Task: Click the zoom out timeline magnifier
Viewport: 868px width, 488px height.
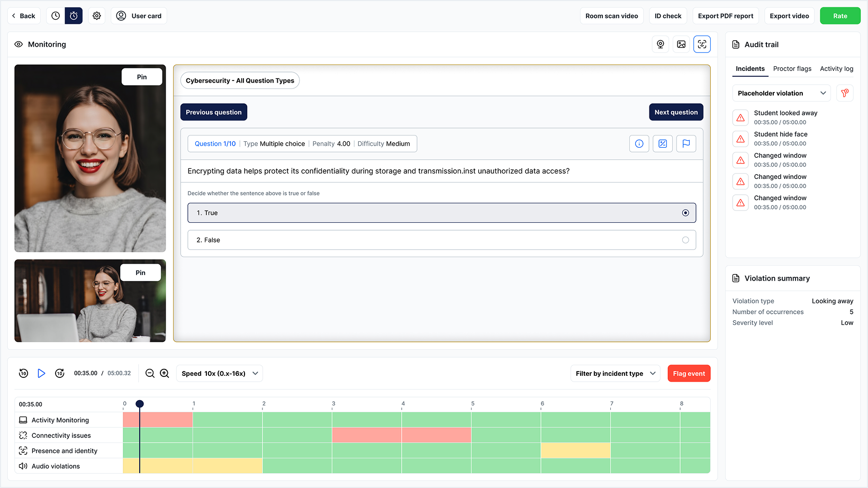Action: (150, 373)
